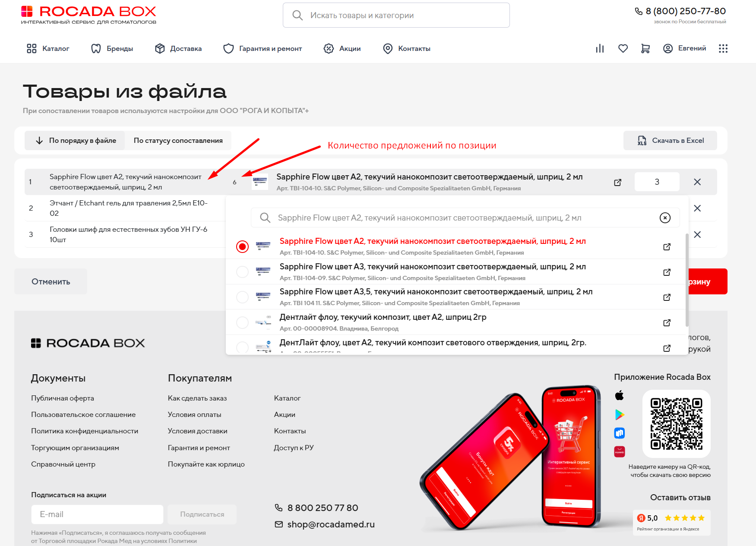
Task: Click the dropdown list scrollbar
Action: [686, 280]
